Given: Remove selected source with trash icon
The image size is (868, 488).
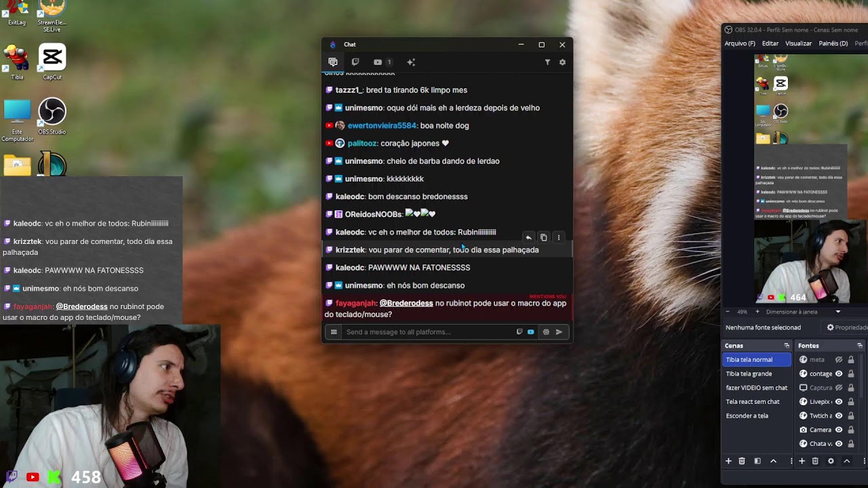Looking at the screenshot, I should pyautogui.click(x=815, y=461).
